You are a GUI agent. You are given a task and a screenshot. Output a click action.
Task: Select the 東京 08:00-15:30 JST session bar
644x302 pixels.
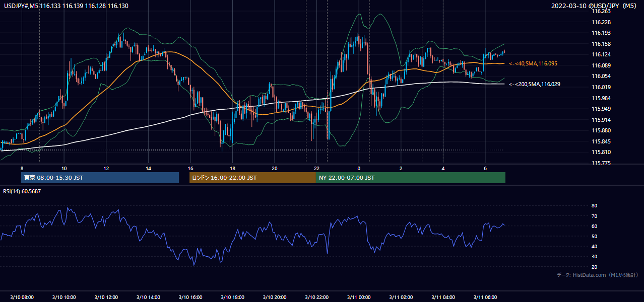tap(100, 178)
